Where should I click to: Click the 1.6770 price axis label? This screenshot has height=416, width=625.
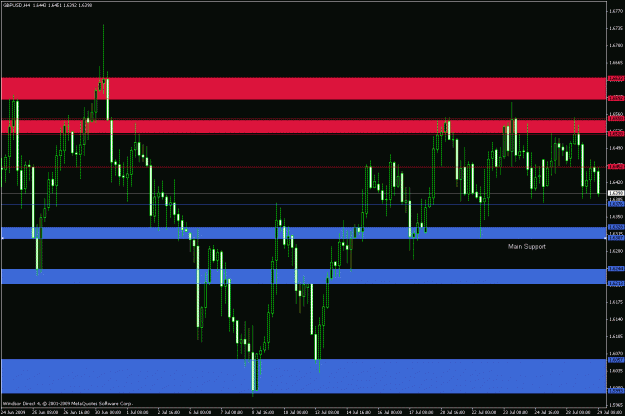click(616, 11)
